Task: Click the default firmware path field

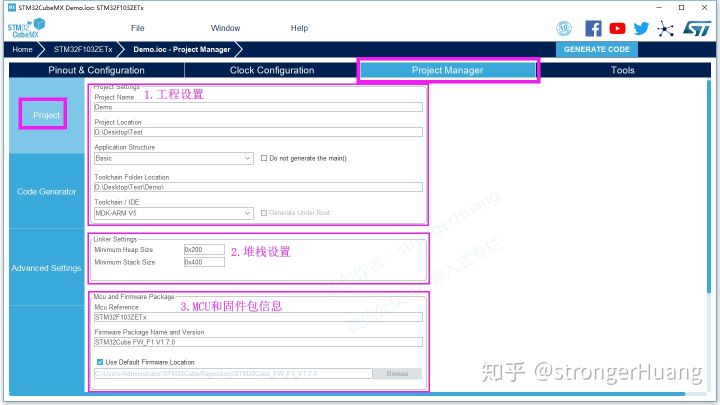Action: tap(233, 374)
